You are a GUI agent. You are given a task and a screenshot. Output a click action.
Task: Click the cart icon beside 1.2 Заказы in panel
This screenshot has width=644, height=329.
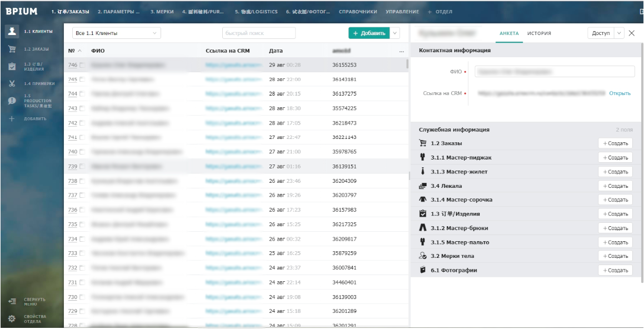pyautogui.click(x=423, y=143)
